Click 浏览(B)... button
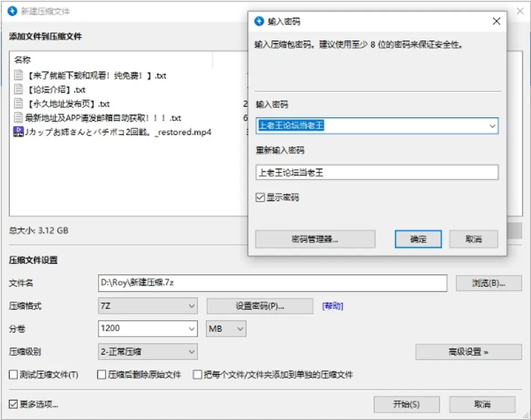This screenshot has width=531, height=420. click(x=488, y=283)
